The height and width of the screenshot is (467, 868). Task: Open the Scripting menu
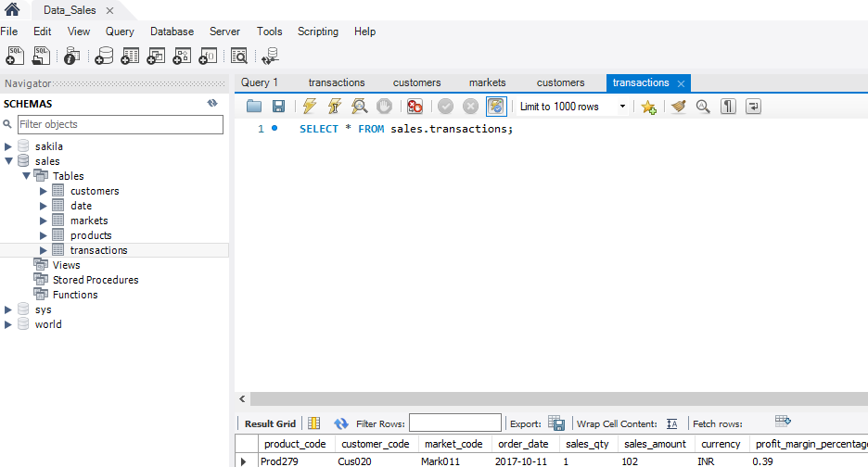click(x=318, y=32)
